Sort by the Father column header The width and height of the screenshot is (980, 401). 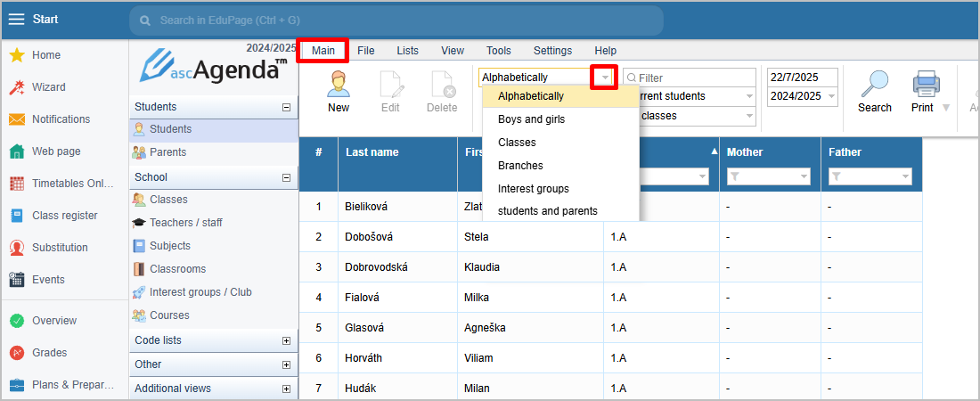(845, 152)
